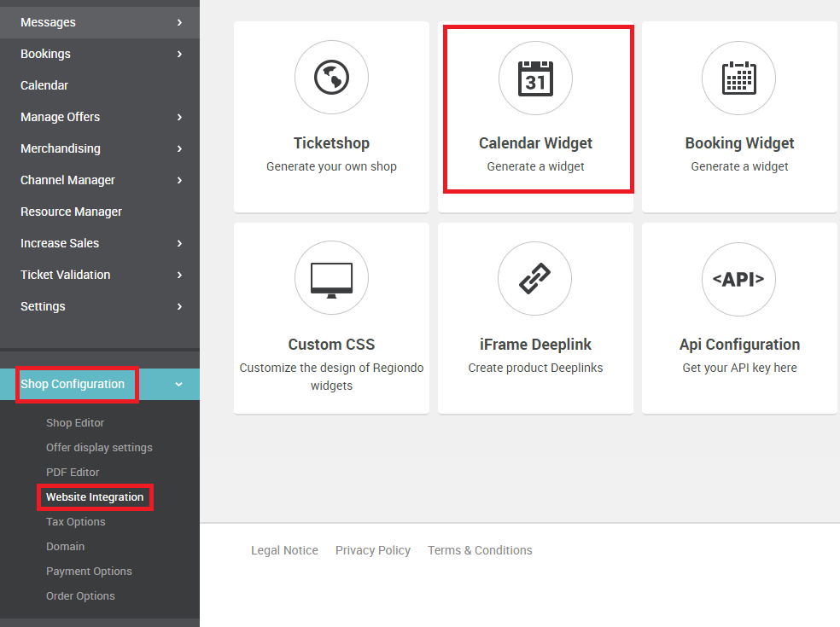
Task: Click the Calendar Widget card title
Action: point(536,143)
